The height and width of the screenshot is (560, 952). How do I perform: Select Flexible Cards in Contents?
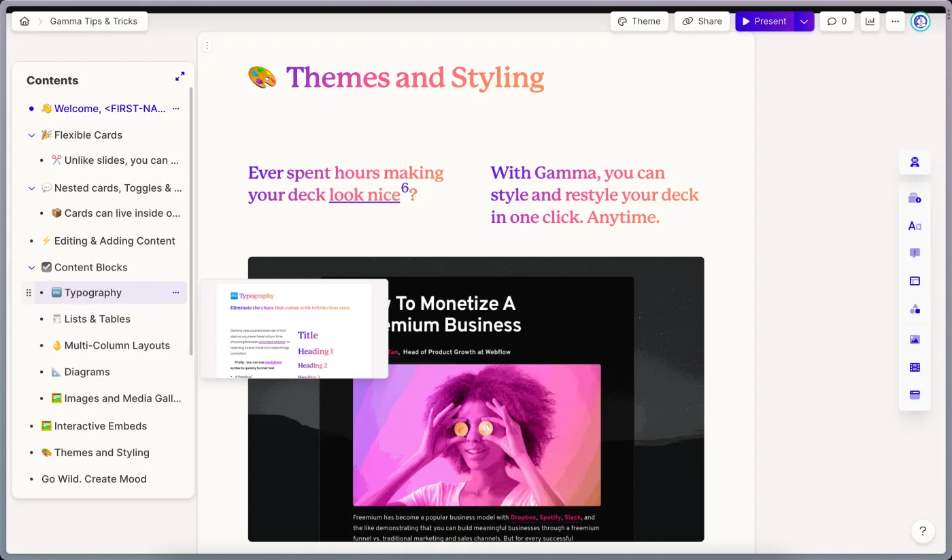[82, 135]
